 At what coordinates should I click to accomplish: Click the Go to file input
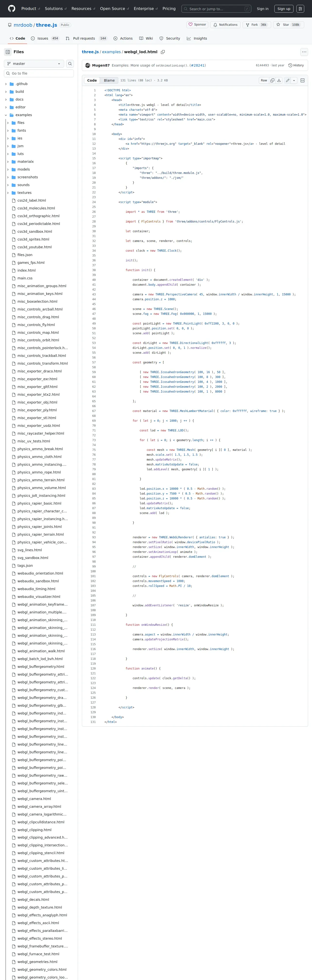tap(39, 73)
